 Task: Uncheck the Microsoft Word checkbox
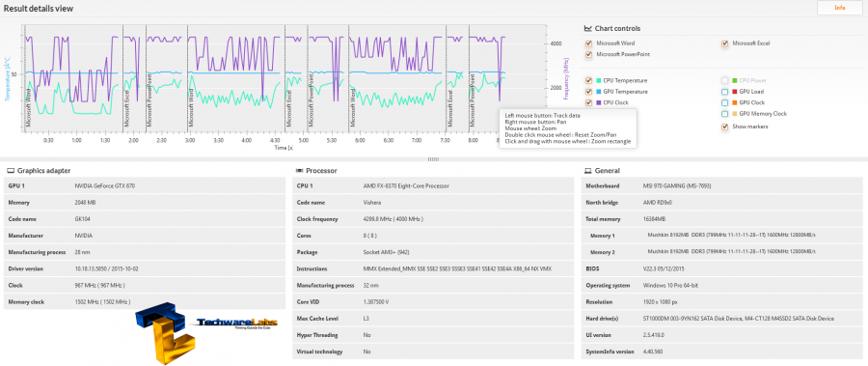(x=588, y=43)
